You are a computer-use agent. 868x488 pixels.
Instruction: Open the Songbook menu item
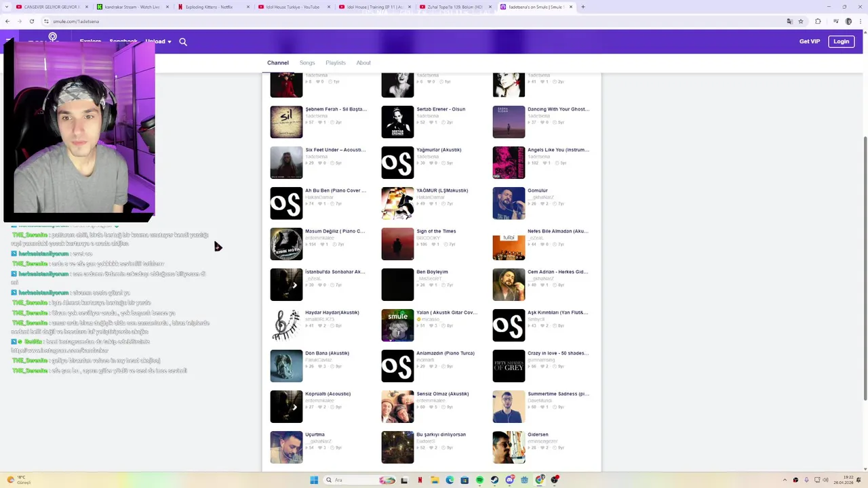[123, 41]
